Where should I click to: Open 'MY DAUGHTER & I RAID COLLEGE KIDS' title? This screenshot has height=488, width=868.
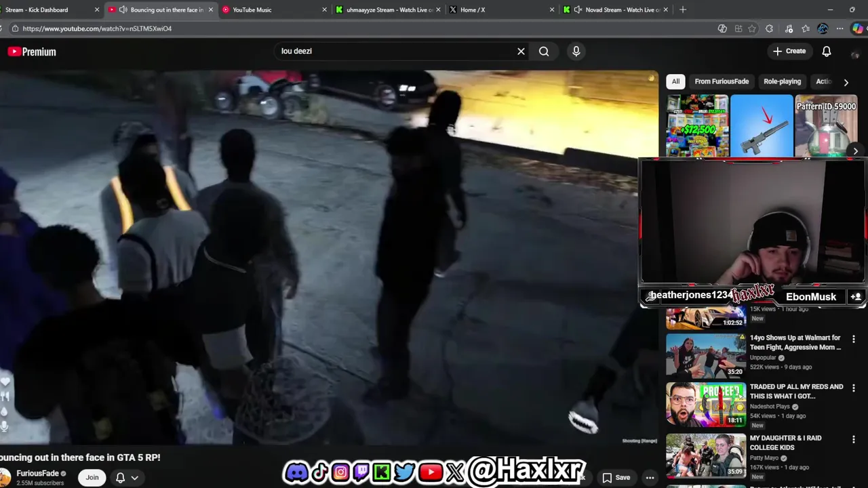tap(787, 443)
